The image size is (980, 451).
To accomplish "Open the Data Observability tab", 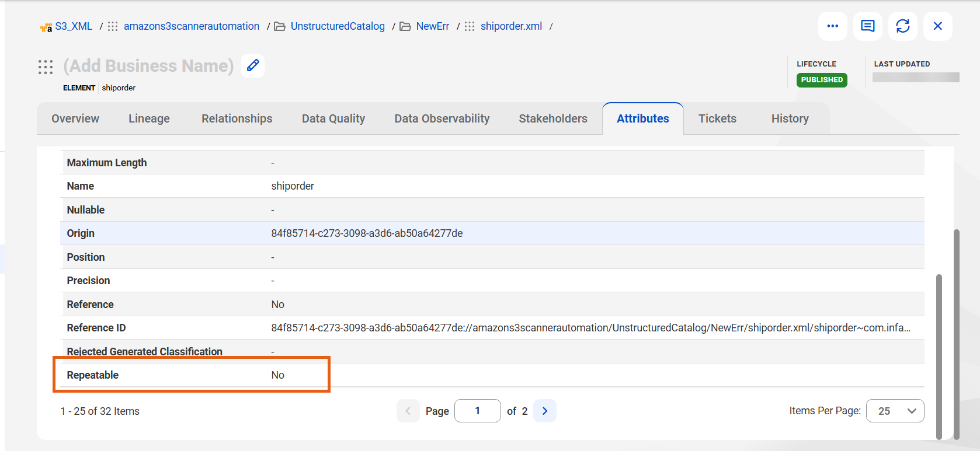I will click(442, 118).
